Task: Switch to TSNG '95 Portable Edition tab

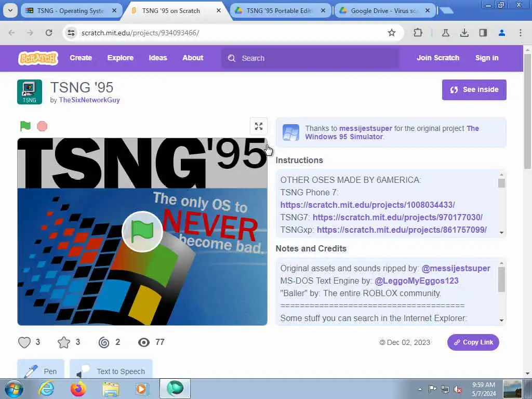Action: pos(280,11)
